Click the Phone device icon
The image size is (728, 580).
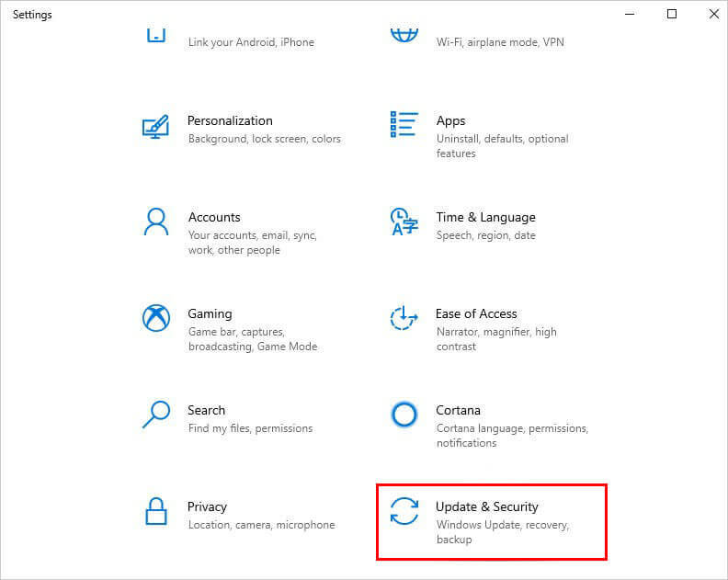click(x=156, y=35)
